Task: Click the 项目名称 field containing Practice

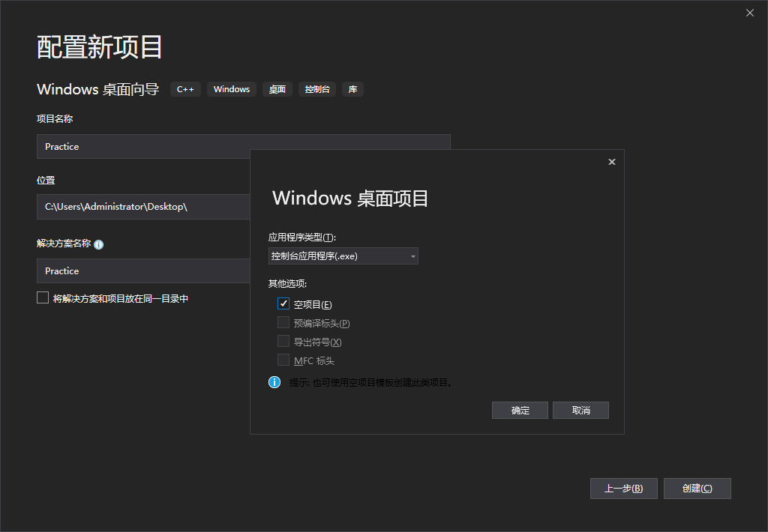Action: click(x=244, y=146)
